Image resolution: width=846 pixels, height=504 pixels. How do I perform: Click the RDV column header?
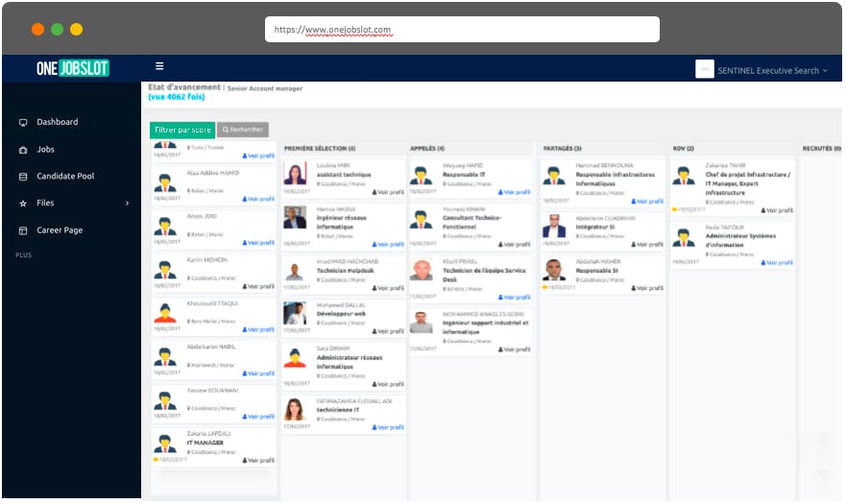683,149
